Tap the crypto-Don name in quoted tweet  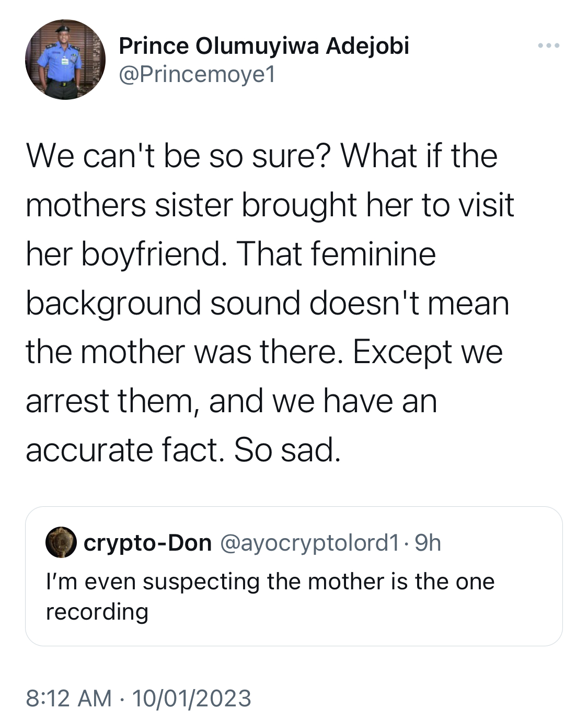148,543
